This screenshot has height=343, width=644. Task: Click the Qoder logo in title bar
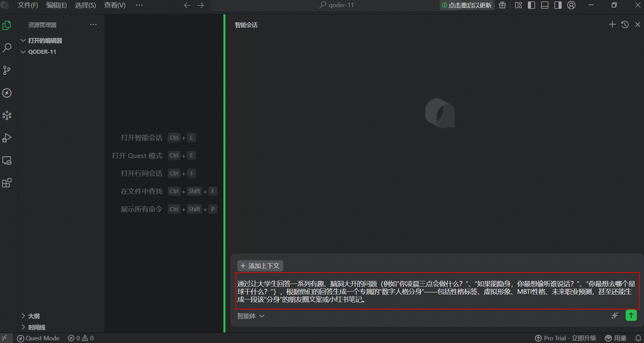click(4, 5)
